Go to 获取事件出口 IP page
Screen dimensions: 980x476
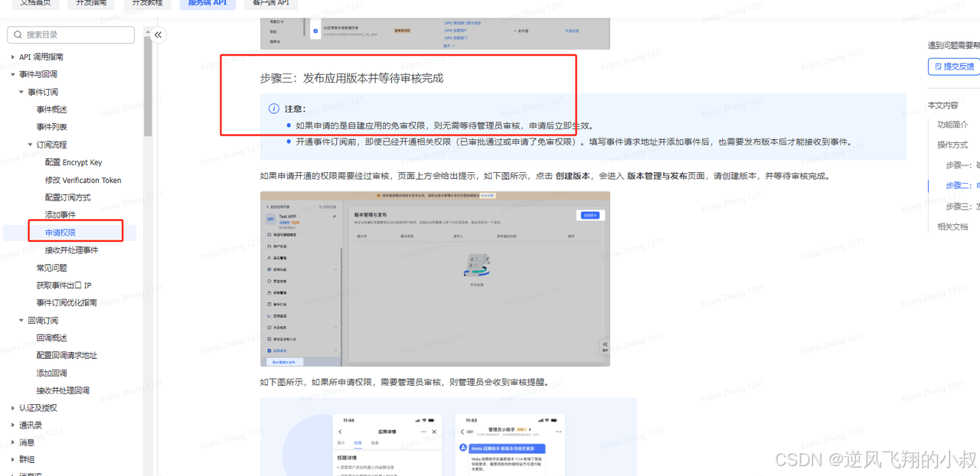(x=64, y=285)
